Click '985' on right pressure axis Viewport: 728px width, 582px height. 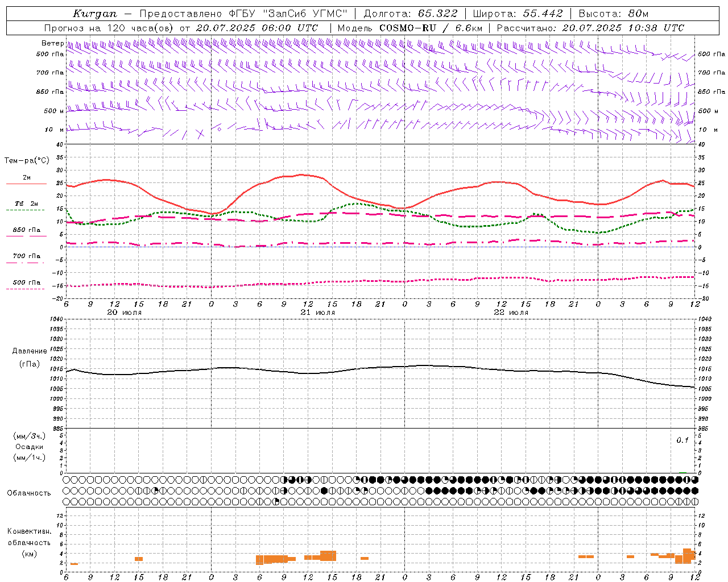pyautogui.click(x=704, y=429)
